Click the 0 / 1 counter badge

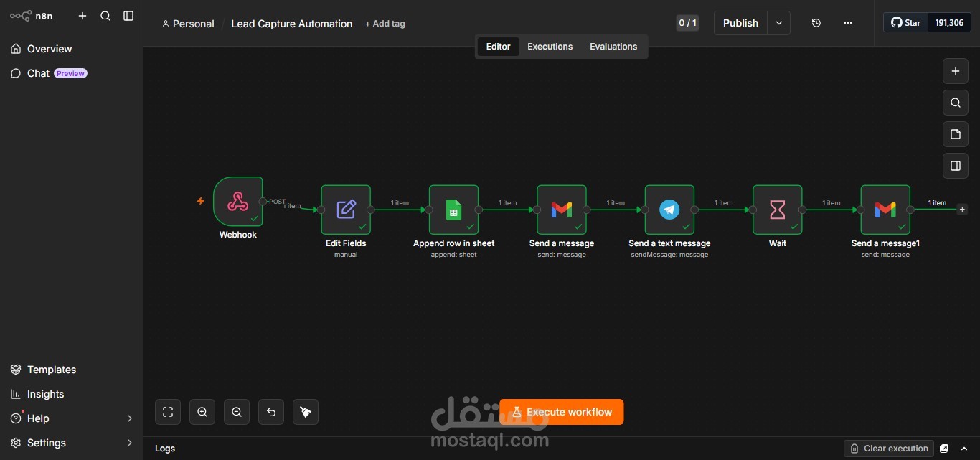[x=687, y=23]
